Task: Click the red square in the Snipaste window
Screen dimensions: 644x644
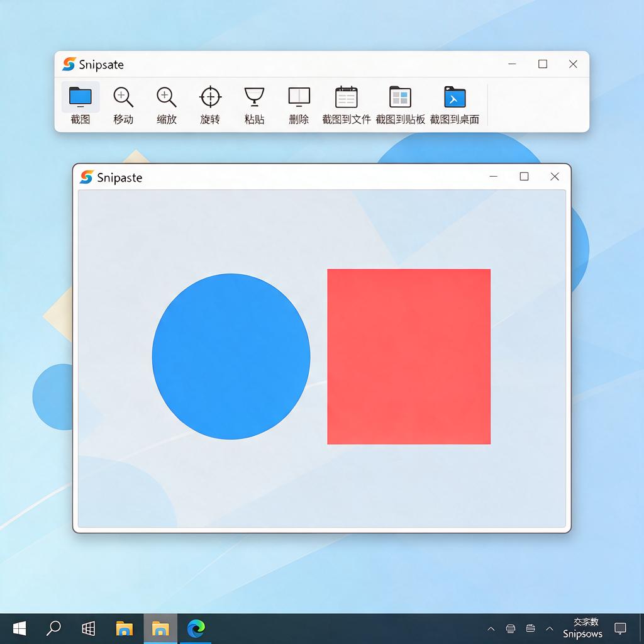Action: [x=409, y=357]
